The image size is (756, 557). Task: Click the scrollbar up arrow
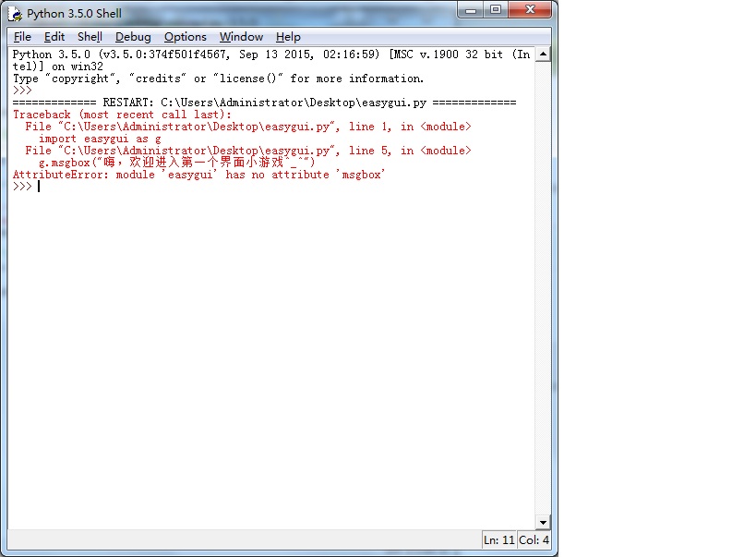point(543,54)
